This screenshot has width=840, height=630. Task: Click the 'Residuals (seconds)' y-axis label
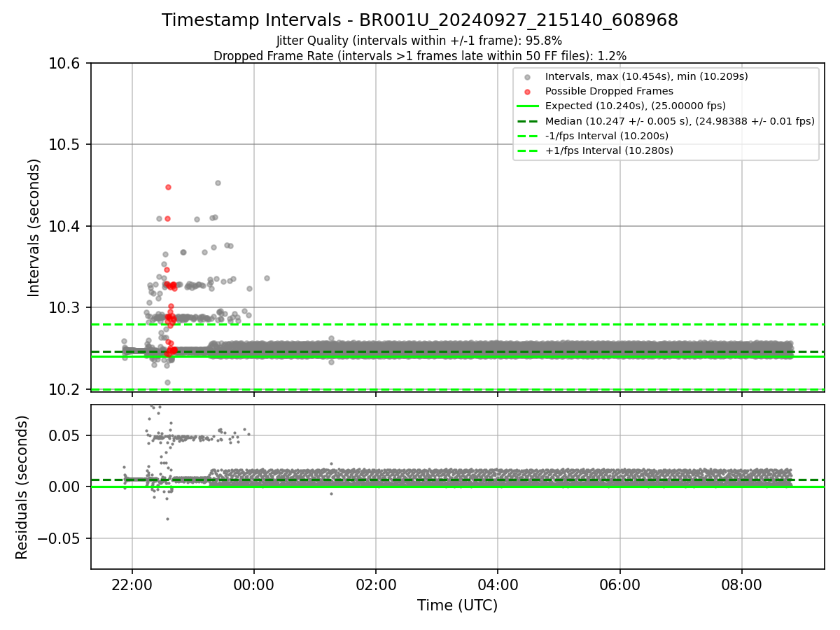click(x=22, y=487)
